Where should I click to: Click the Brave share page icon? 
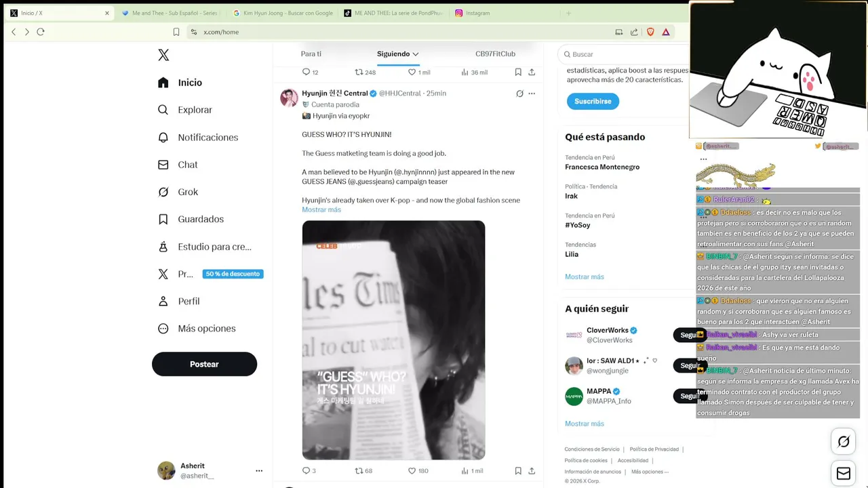point(634,32)
